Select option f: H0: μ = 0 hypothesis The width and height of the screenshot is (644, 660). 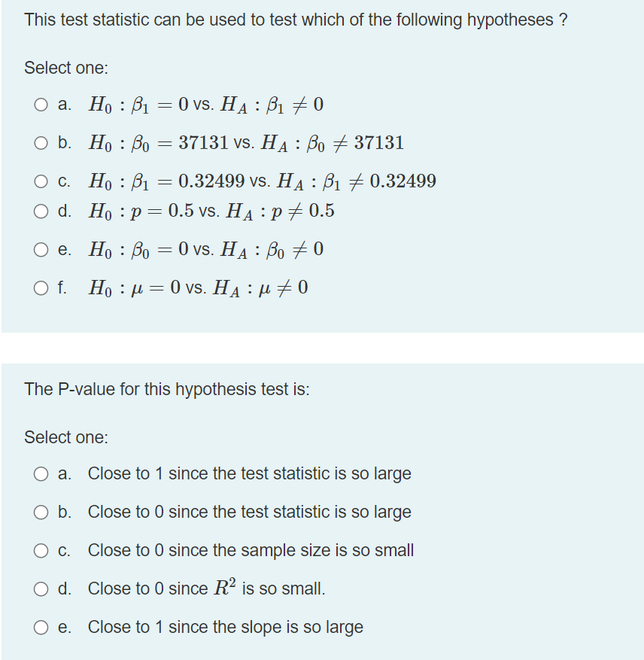point(40,287)
